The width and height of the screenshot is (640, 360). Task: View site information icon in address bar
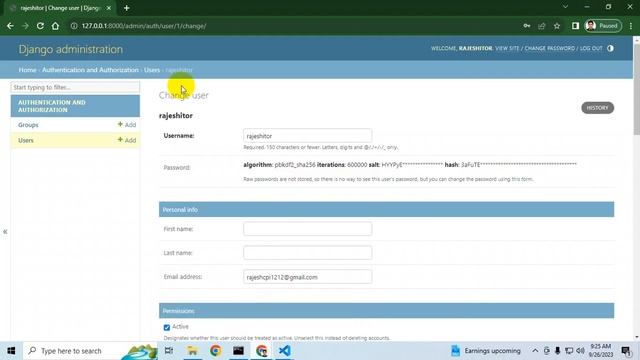[x=74, y=26]
